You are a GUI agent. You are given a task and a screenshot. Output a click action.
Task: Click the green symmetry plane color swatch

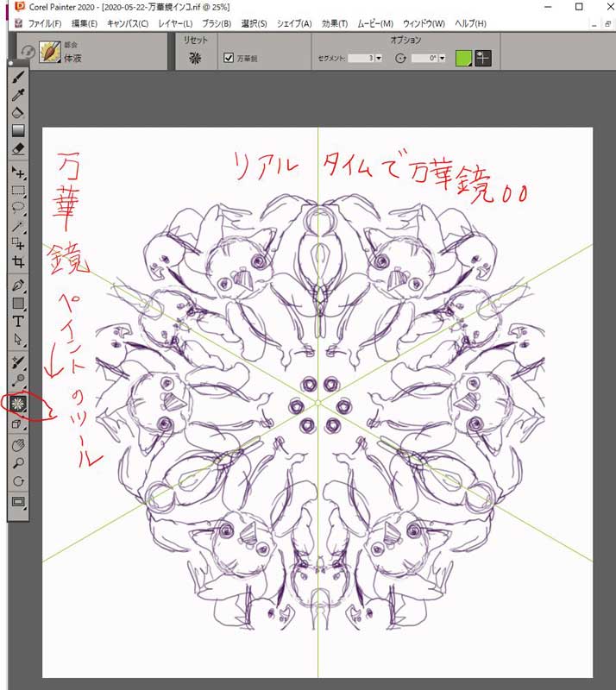click(463, 58)
